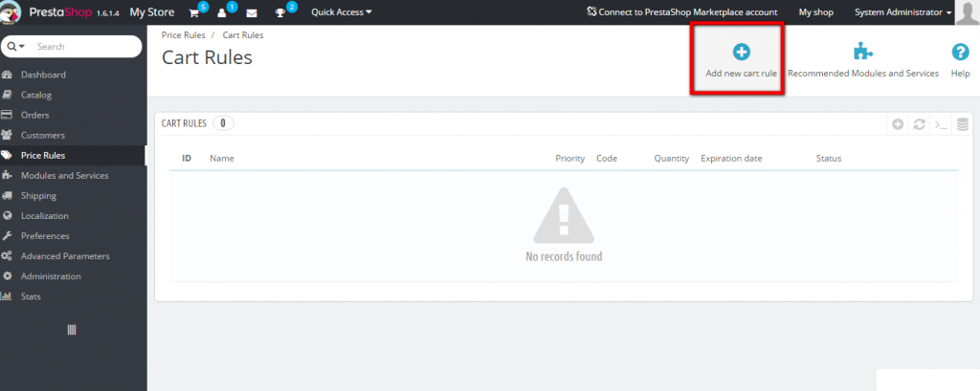Open Recommended Modules and Services
This screenshot has width=980, height=391.
pos(863,60)
